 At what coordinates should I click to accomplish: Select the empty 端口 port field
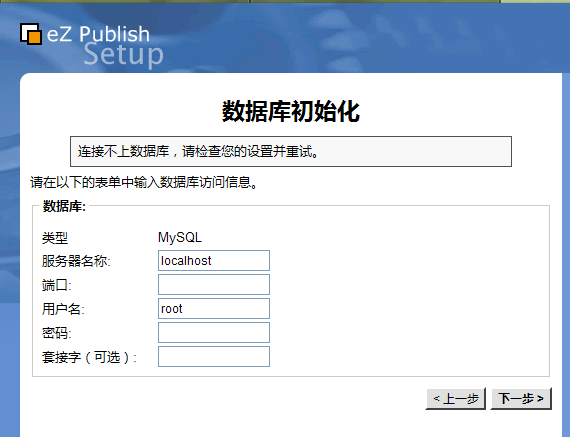214,284
